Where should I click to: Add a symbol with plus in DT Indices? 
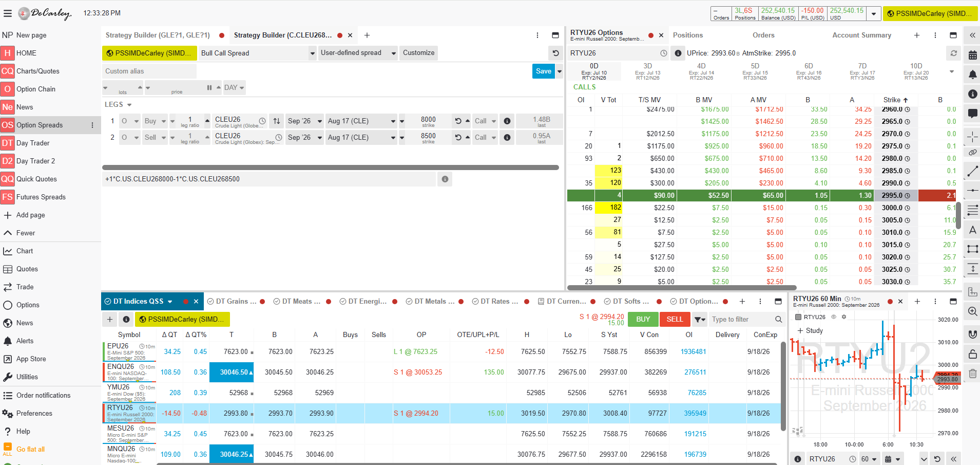(110, 320)
